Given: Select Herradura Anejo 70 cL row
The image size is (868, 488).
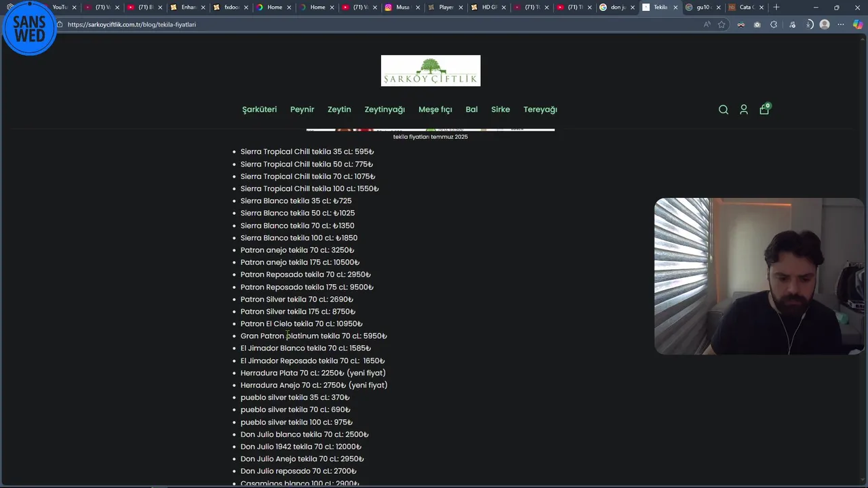Looking at the screenshot, I should 314,385.
